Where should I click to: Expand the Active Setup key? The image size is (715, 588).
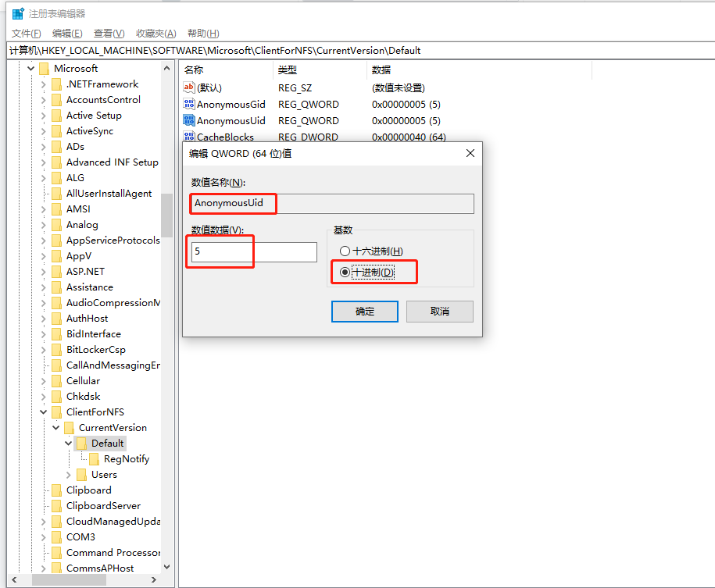click(x=43, y=116)
